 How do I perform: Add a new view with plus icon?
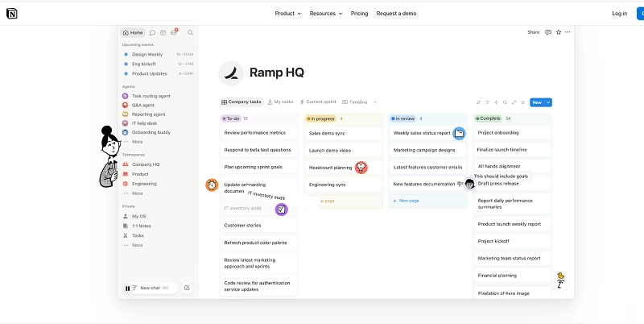coord(374,102)
